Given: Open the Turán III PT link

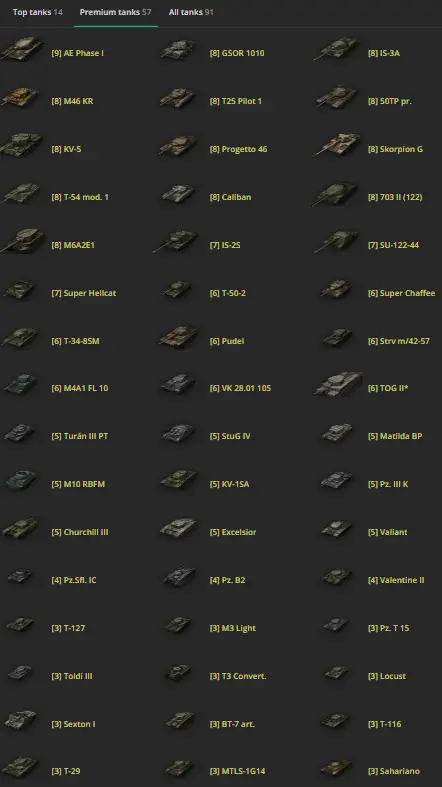Looking at the screenshot, I should tap(79, 436).
